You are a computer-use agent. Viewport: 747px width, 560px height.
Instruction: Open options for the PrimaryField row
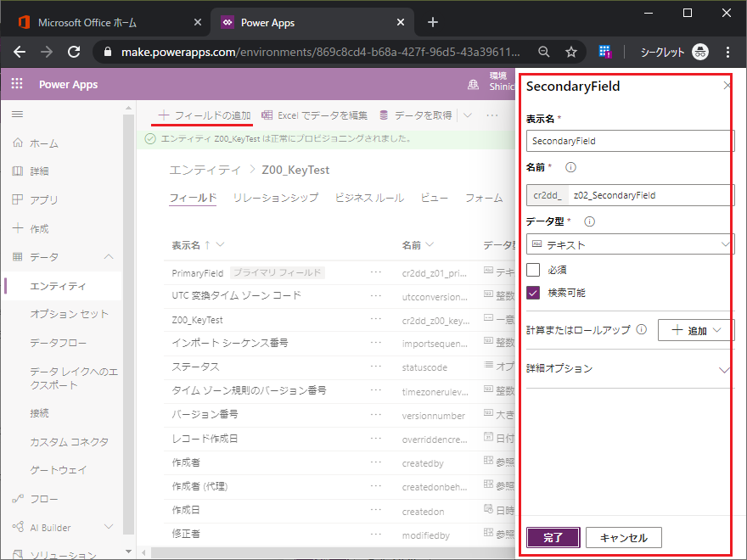point(376,272)
